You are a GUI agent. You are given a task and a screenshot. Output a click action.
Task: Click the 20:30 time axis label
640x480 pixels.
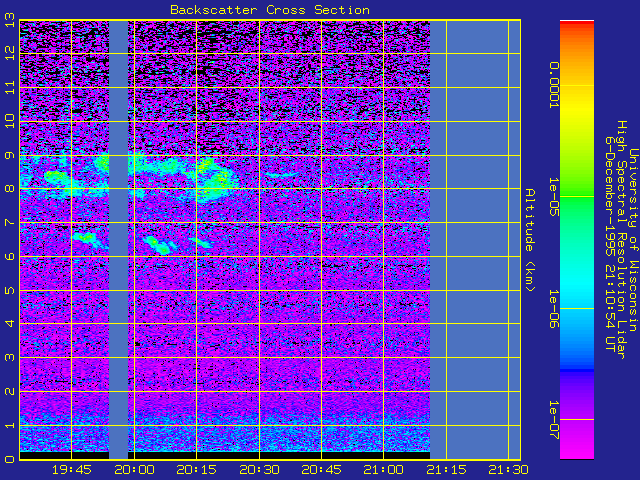pos(260,470)
